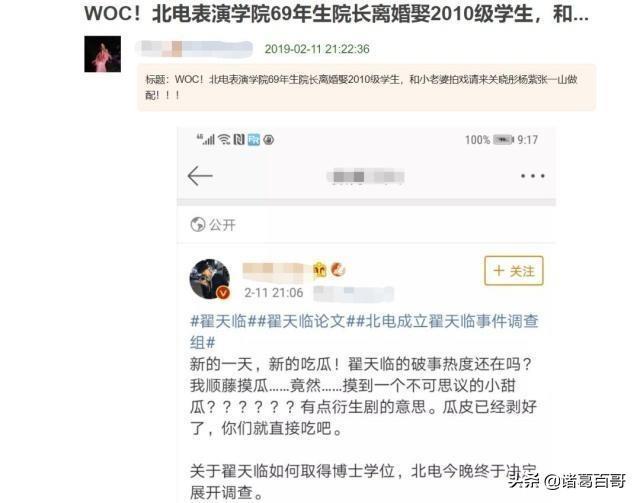
Task: Tap the Wi-Fi status icon
Action: [x=224, y=140]
